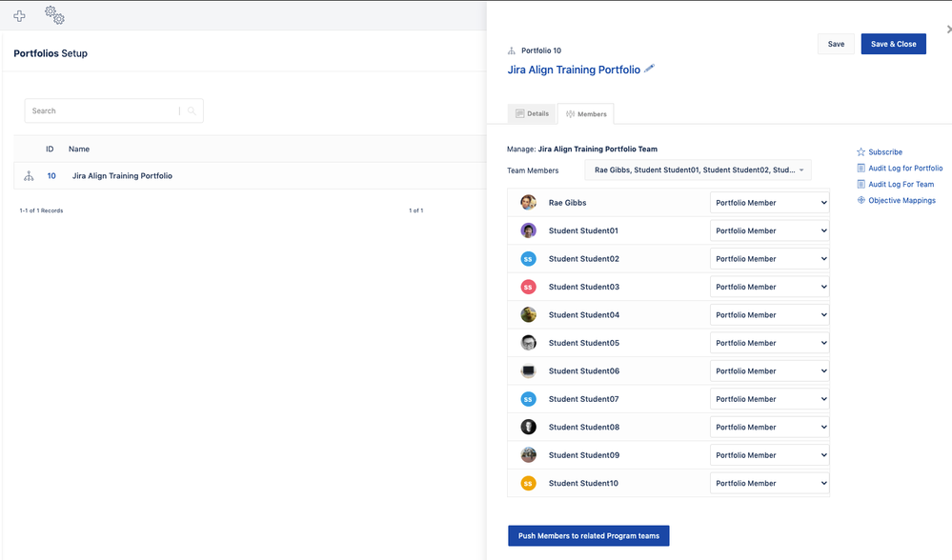The image size is (952, 560).
Task: Open portfolio ID 10 link
Action: click(51, 176)
